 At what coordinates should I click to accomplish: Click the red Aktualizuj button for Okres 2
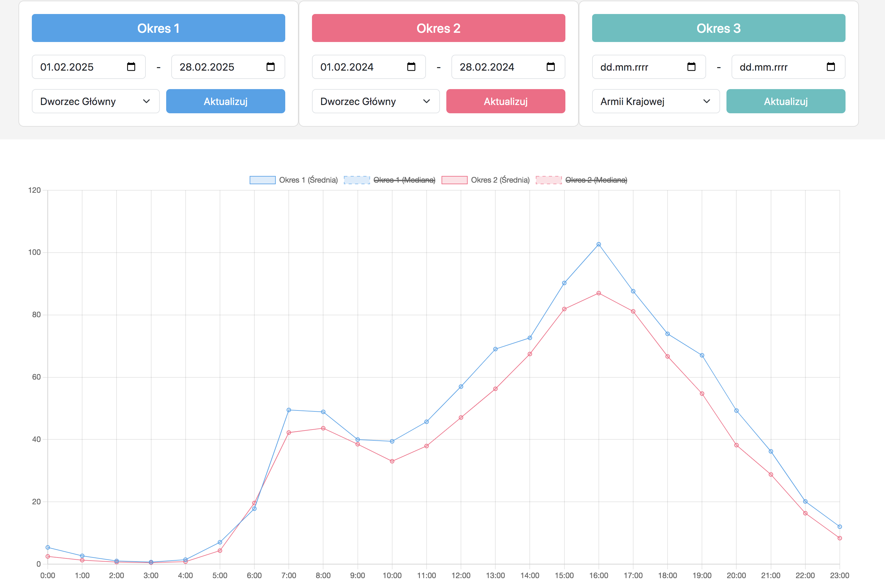pyautogui.click(x=505, y=101)
